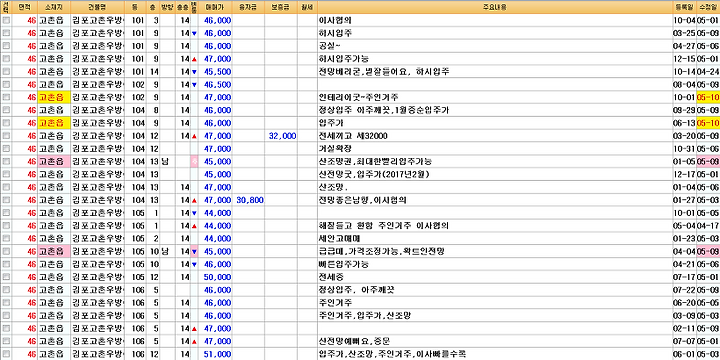Select the 51,000 price cell

215,354
